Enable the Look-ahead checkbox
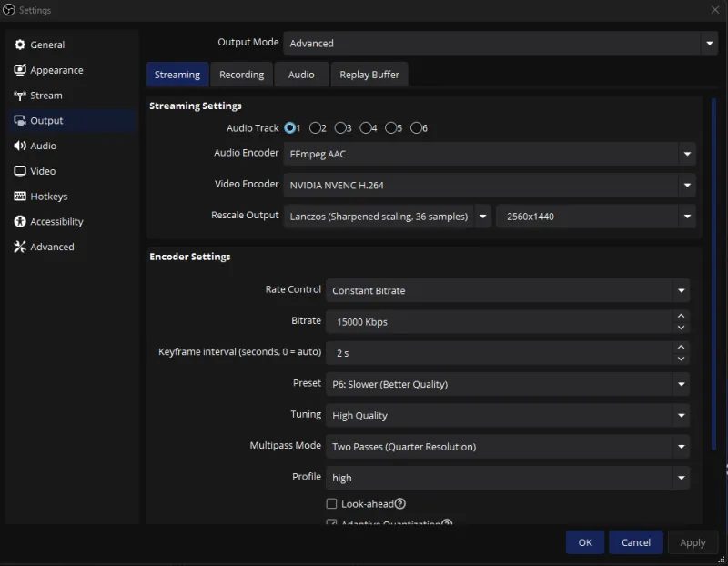This screenshot has height=566, width=728. (332, 503)
